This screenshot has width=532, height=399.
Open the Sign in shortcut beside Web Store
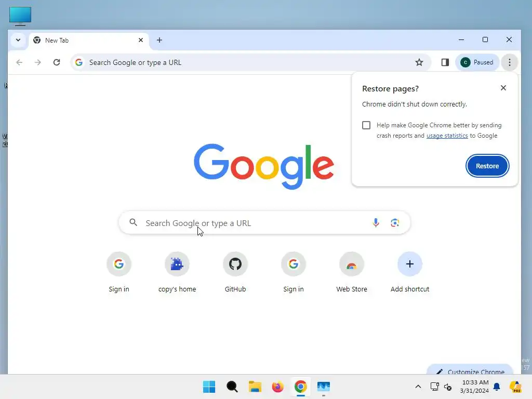294,272
